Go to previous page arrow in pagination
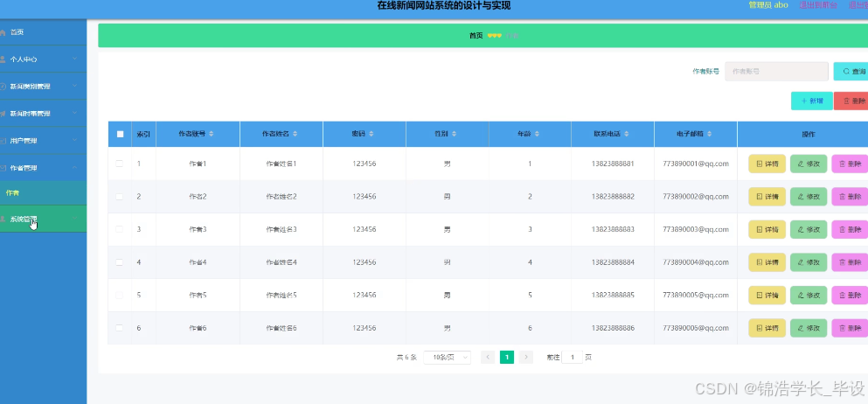This screenshot has height=404, width=868. (x=488, y=358)
